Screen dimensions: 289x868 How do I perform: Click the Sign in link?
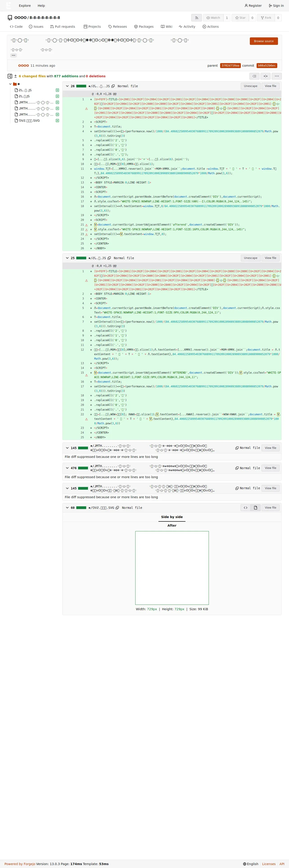point(276,6)
